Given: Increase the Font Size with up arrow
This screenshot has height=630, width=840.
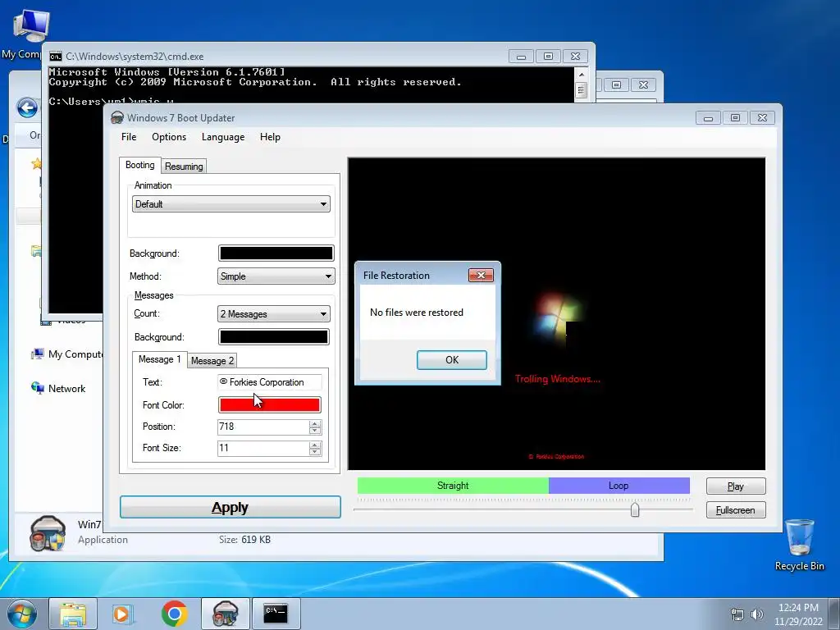Looking at the screenshot, I should (x=315, y=445).
